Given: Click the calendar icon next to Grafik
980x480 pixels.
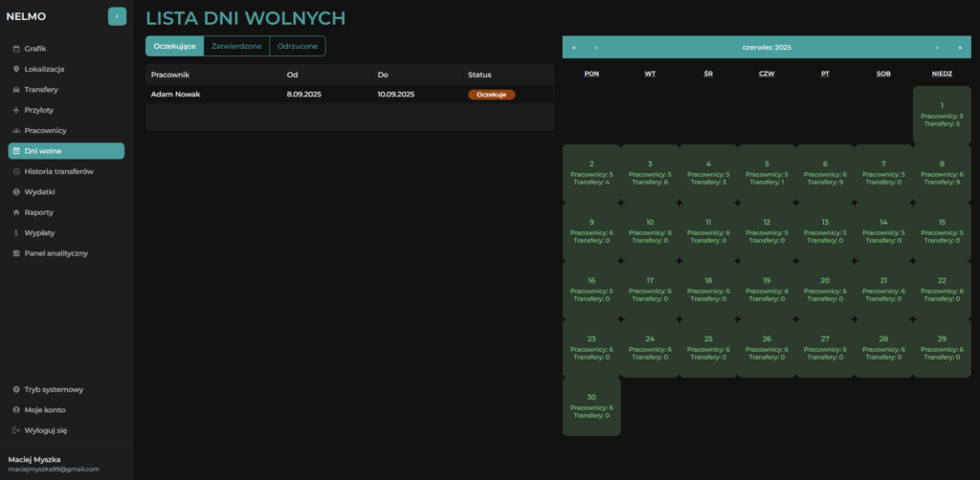Looking at the screenshot, I should click(16, 49).
